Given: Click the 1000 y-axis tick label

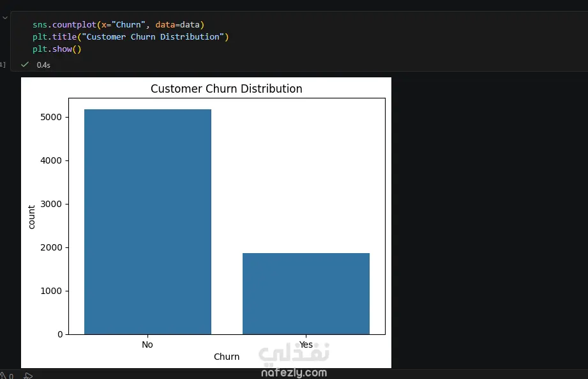Looking at the screenshot, I should (51, 291).
